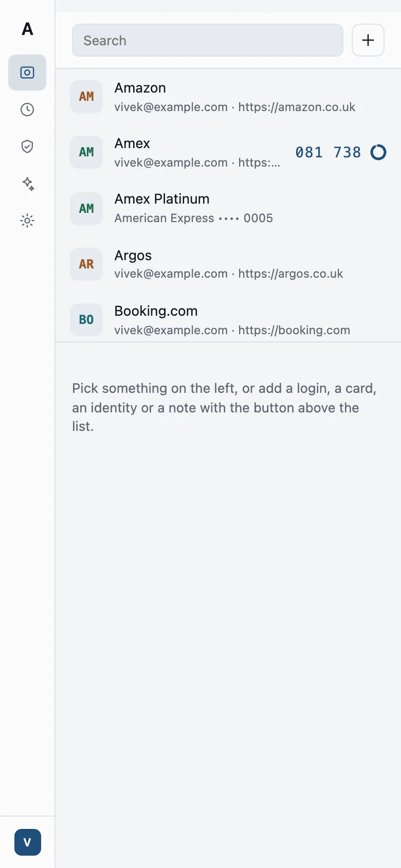This screenshot has height=868, width=401.
Task: Open the shield security check icon
Action: 27,147
